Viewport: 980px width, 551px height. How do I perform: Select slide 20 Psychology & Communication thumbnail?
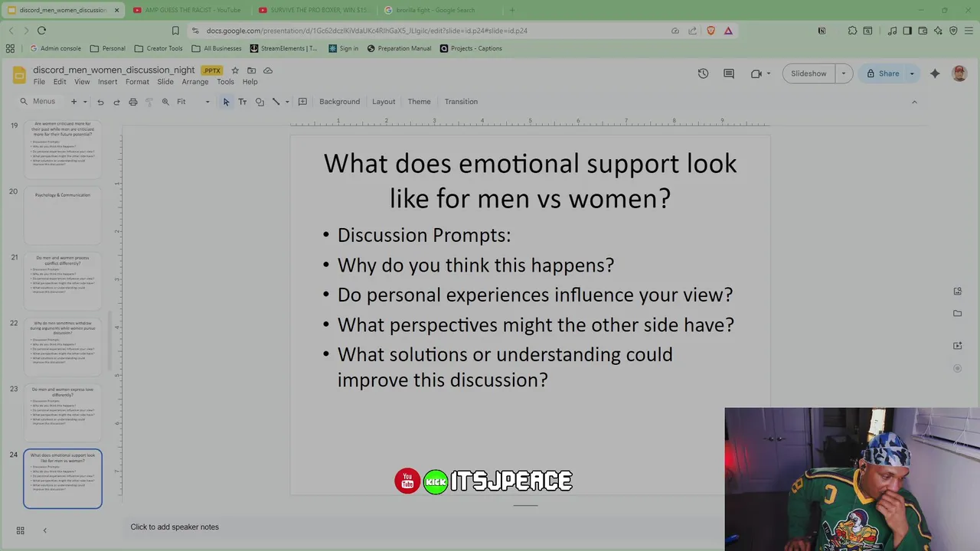click(63, 215)
